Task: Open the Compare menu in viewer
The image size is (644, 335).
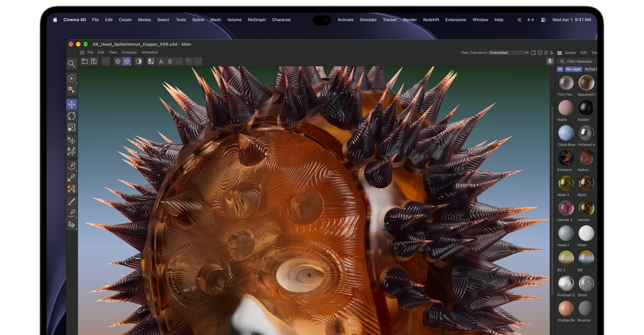Action: [129, 52]
